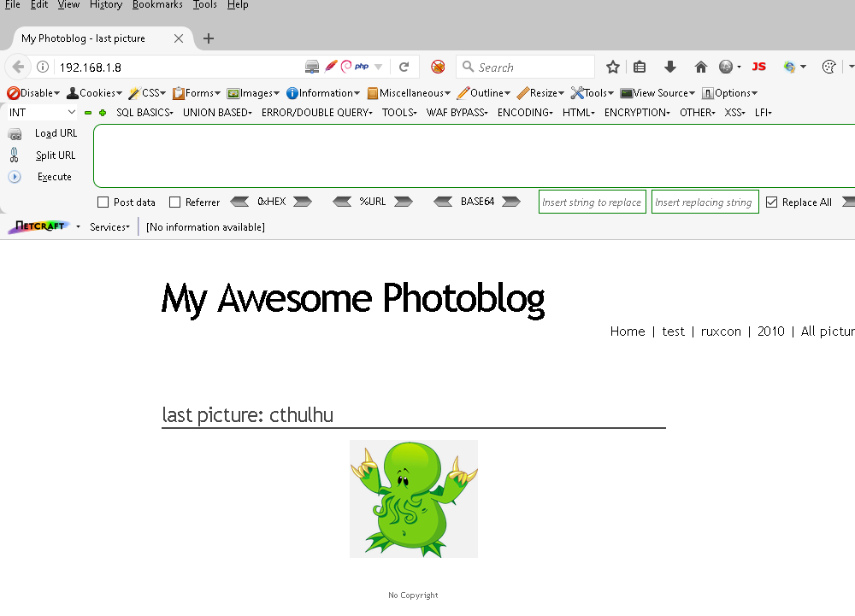Open the Downloads arrow icon
855x616 pixels.
(670, 67)
